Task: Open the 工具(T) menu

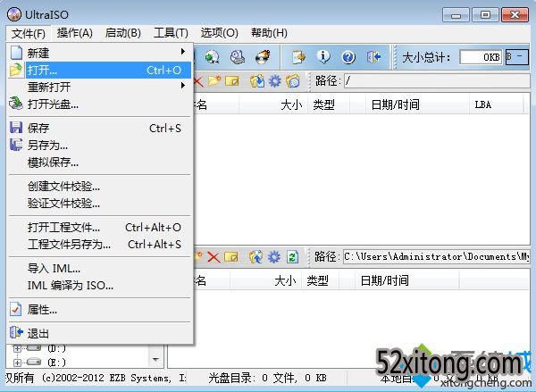Action: point(171,33)
